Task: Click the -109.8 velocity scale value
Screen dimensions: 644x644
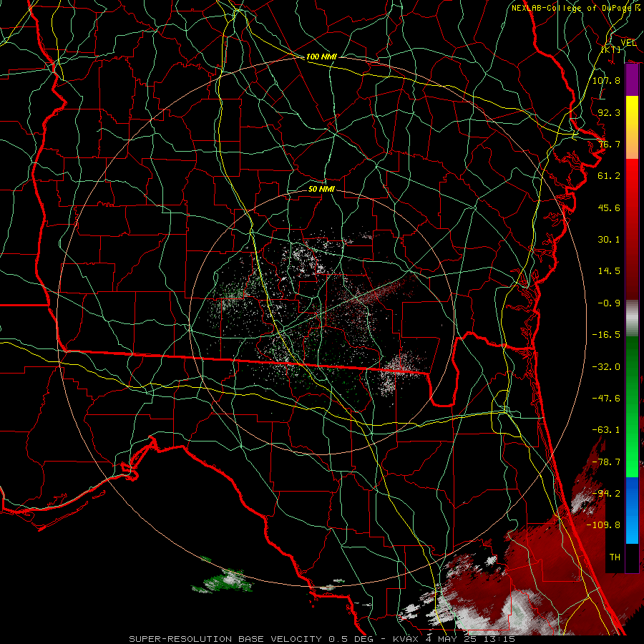Action: 603,525
